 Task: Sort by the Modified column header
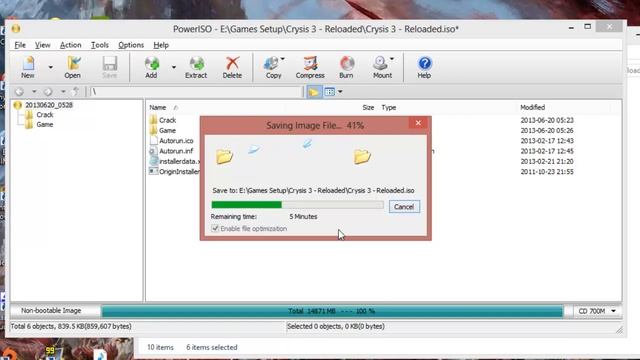pos(532,107)
